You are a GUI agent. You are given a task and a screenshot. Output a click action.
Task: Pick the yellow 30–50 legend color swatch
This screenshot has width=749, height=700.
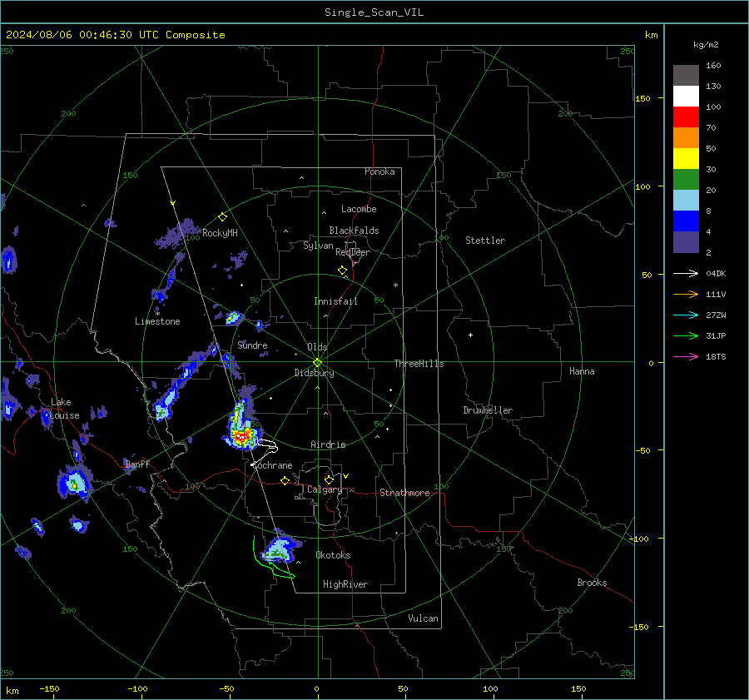[686, 159]
